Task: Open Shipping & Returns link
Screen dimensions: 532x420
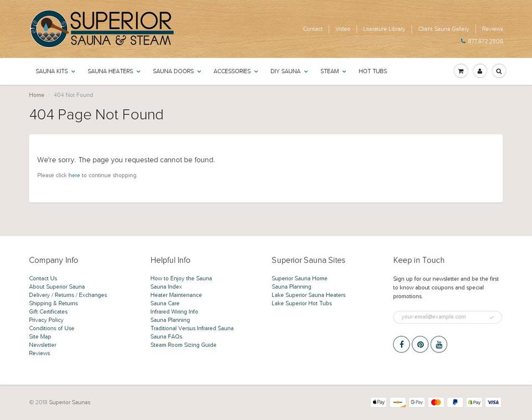Action: pyautogui.click(x=53, y=303)
